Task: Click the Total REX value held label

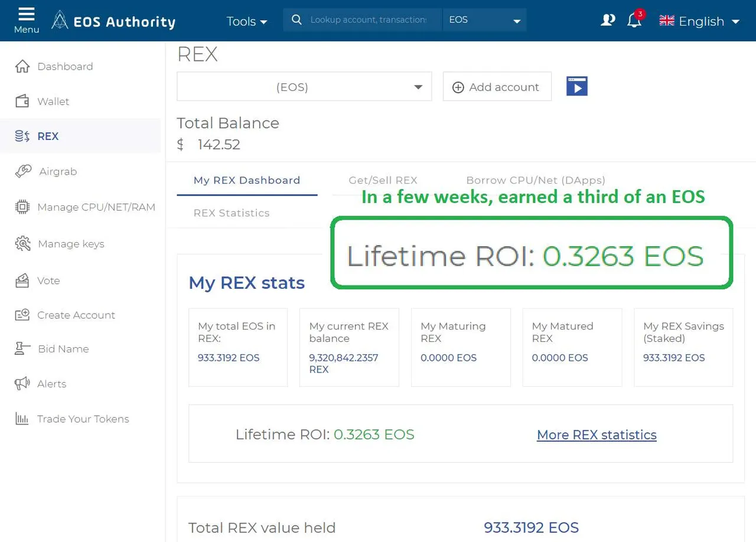Action: pos(262,528)
